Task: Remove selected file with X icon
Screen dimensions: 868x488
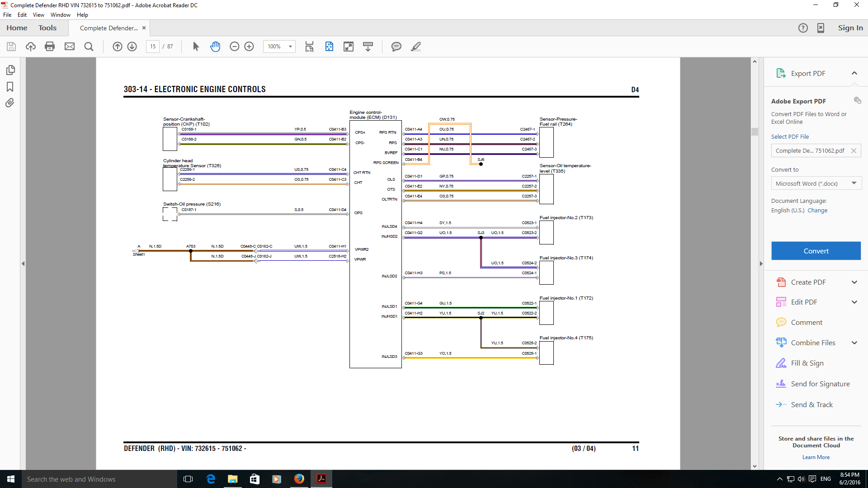Action: pos(854,151)
